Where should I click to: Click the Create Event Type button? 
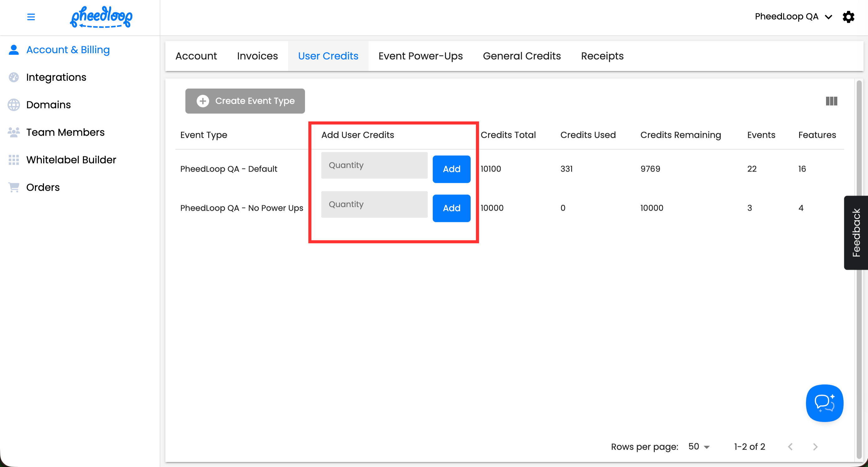(245, 101)
